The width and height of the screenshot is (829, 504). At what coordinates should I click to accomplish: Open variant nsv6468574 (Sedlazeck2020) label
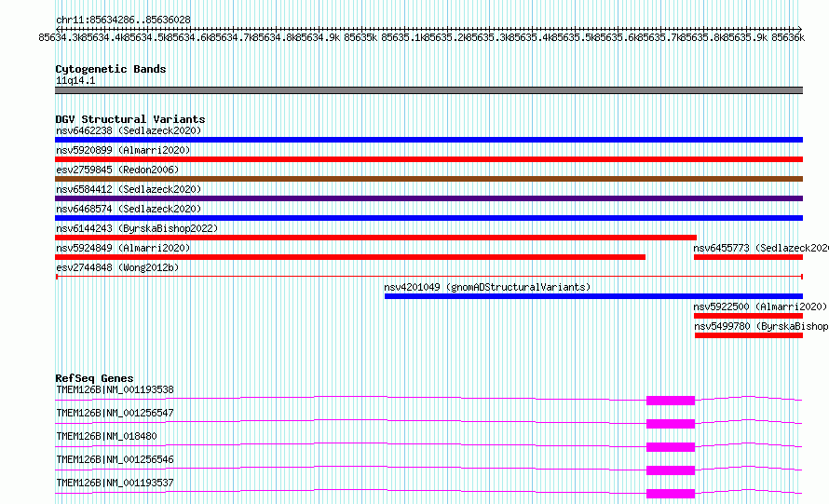(129, 209)
